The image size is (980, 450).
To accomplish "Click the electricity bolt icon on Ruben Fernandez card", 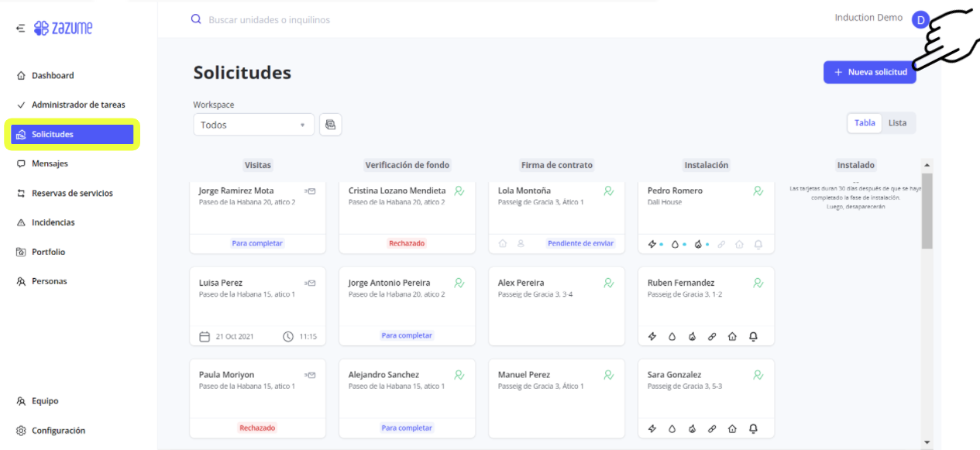I will click(652, 336).
